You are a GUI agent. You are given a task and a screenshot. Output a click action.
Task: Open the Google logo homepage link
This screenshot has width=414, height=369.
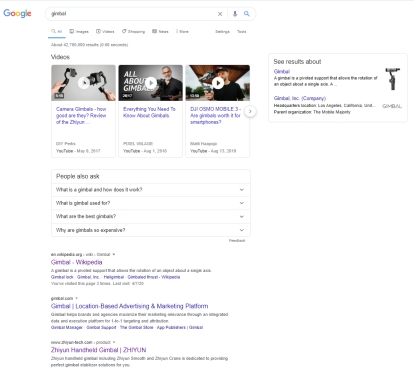(17, 13)
